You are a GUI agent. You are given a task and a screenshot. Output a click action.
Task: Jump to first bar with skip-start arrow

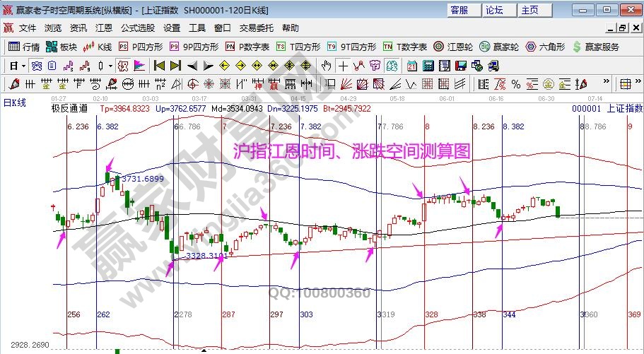point(159,66)
